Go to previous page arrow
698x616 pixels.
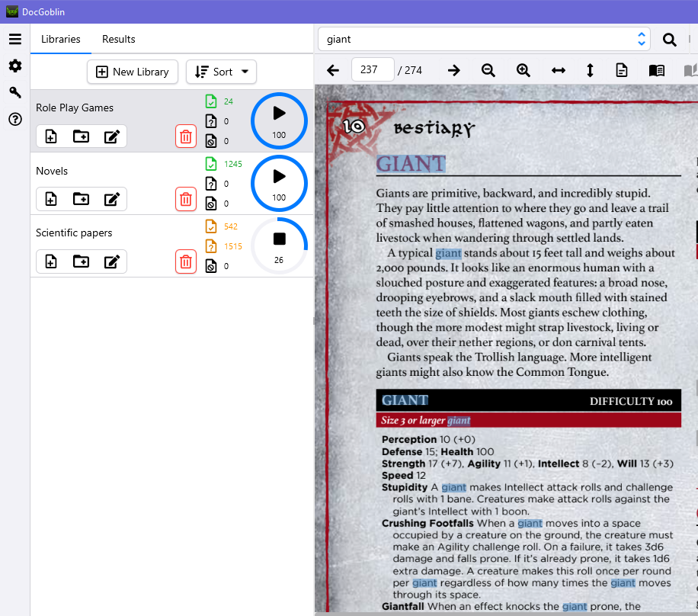(x=333, y=70)
